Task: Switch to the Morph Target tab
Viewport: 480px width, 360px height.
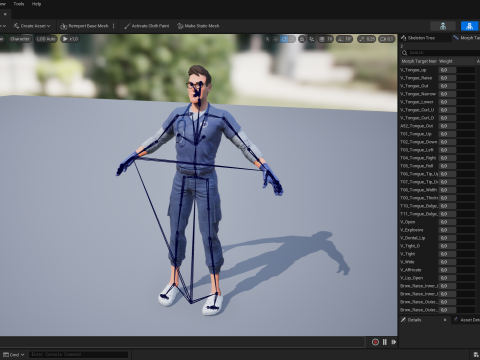Action: coord(466,38)
